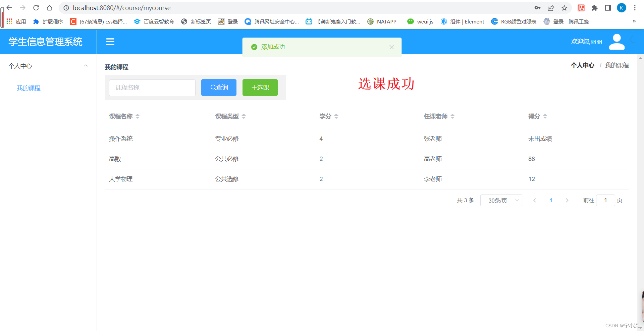The width and height of the screenshot is (644, 331).
Task: Open the NATAPP bookmark
Action: (x=384, y=21)
